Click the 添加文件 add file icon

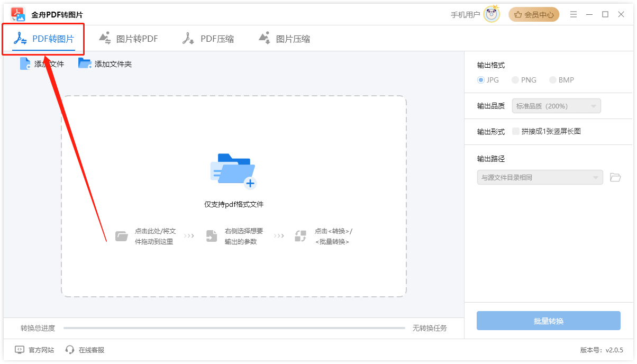pyautogui.click(x=25, y=63)
